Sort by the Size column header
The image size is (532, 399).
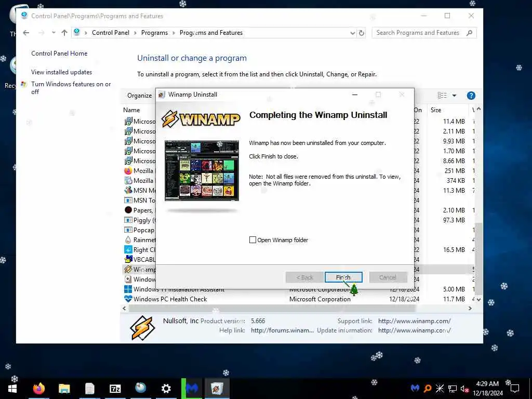(436, 110)
